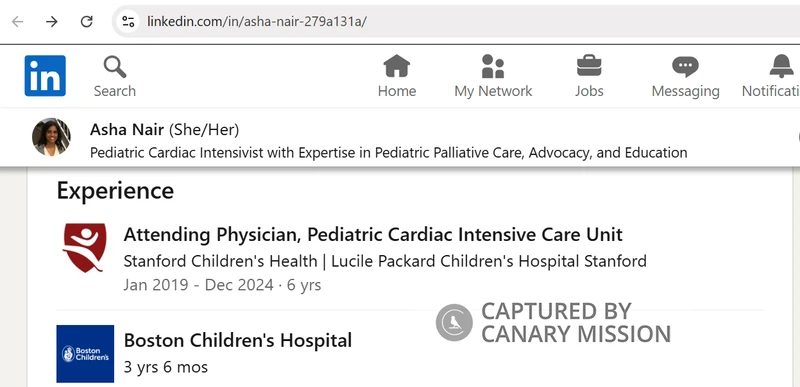Click the address bar URL field
This screenshot has width=800, height=387.
(456, 21)
